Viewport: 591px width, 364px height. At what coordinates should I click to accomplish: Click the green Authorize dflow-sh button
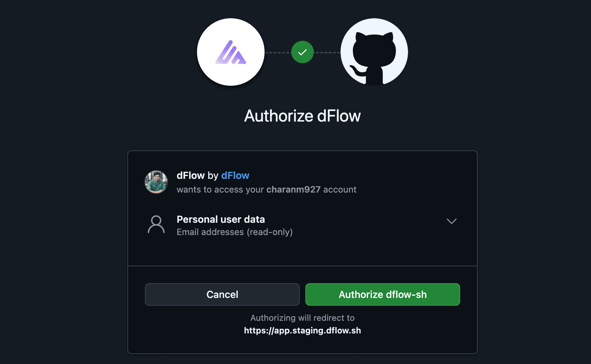point(382,294)
